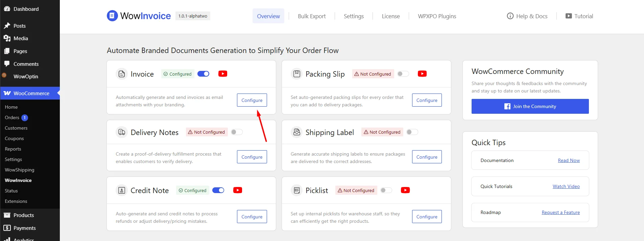Screen dimensions: 644x241
Task: Configure the Picklist document
Action: (427, 217)
